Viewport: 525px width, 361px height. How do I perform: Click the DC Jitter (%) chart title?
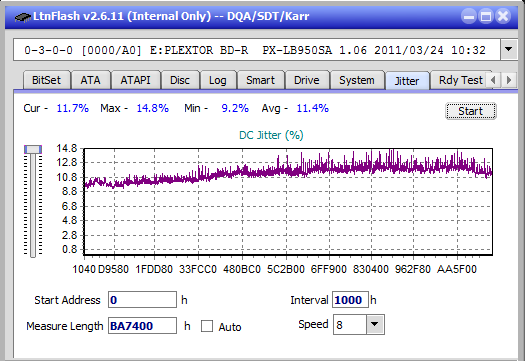[271, 135]
